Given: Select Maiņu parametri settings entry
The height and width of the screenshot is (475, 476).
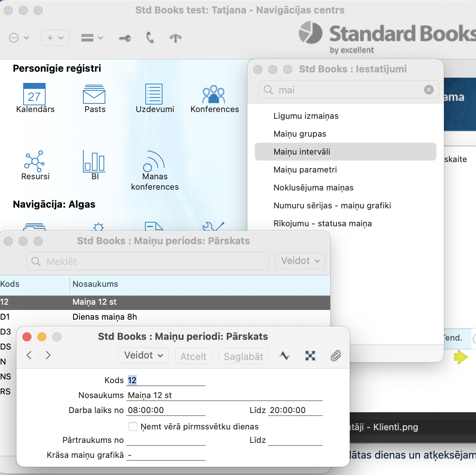Looking at the screenshot, I should (305, 170).
